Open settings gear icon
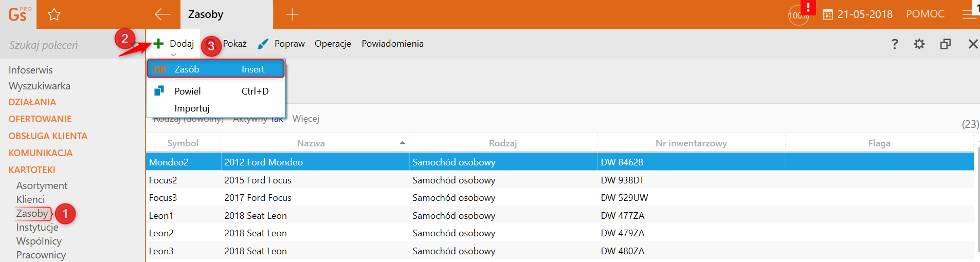980x262 pixels. tap(919, 44)
